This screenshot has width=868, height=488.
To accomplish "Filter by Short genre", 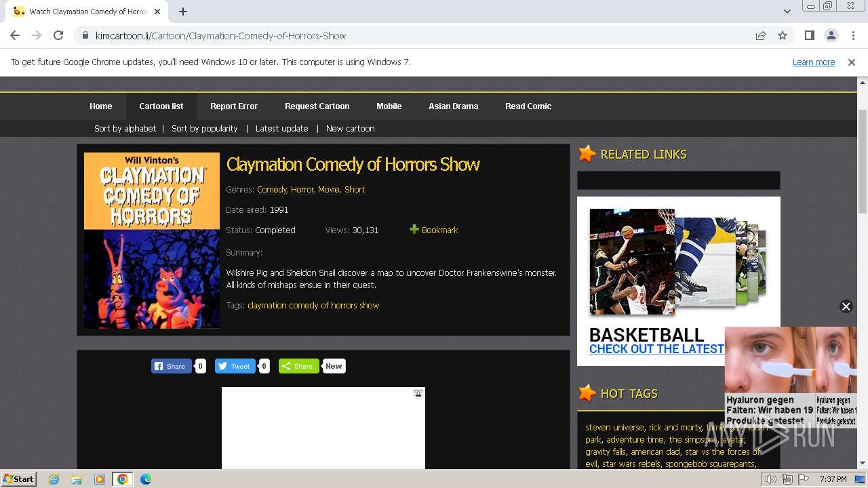I will coord(355,190).
